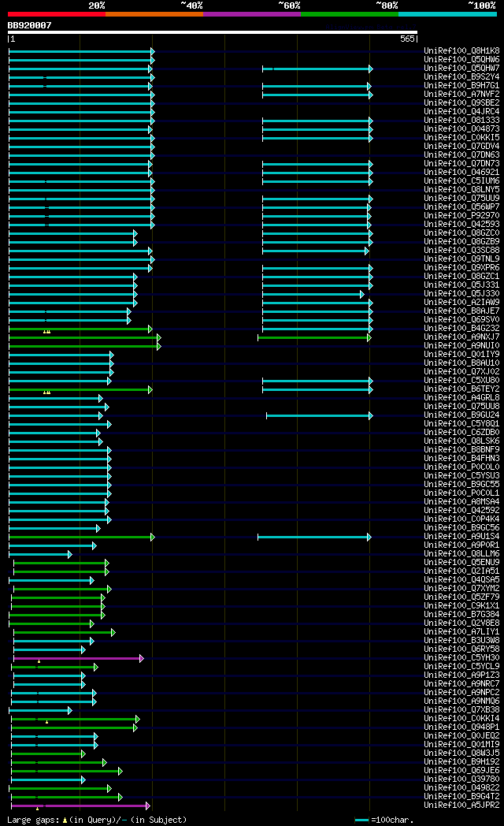Click the cyan right segment of A9U1S4 alignment

tap(314, 538)
